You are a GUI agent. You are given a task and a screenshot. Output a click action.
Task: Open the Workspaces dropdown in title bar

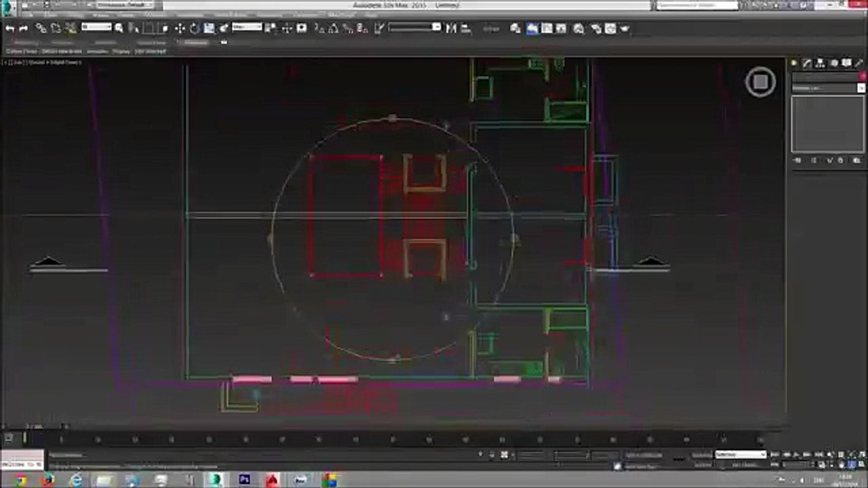tap(125, 5)
